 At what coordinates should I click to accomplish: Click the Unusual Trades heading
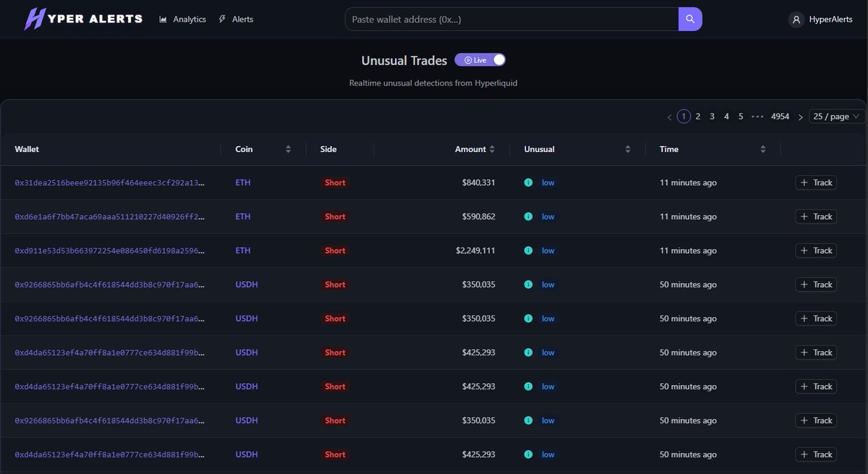tap(404, 60)
